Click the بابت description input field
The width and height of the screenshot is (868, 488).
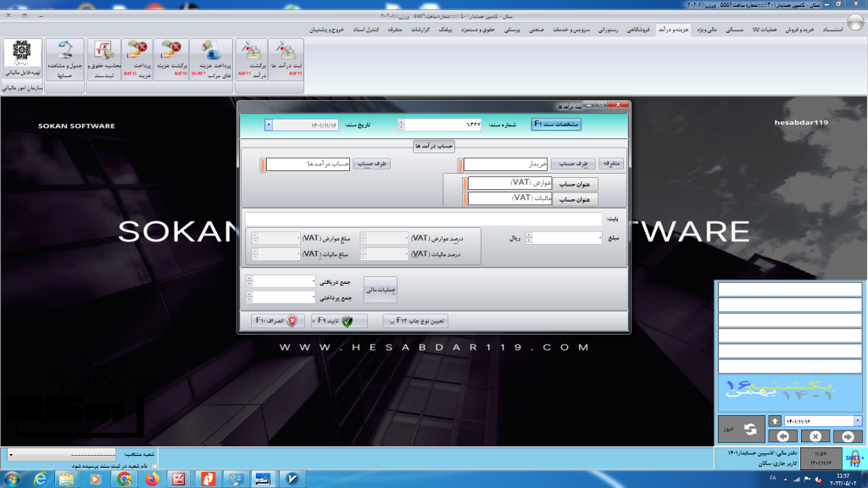click(424, 219)
